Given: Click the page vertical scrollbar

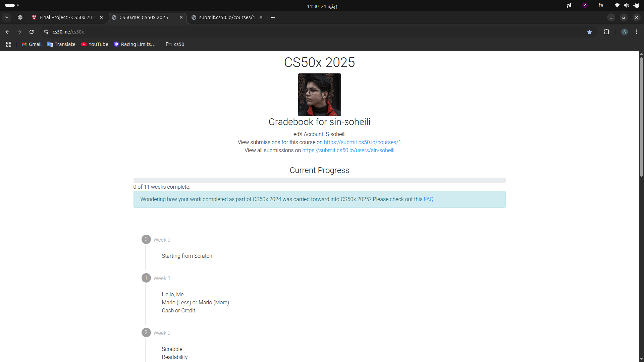Looking at the screenshot, I should [641, 117].
